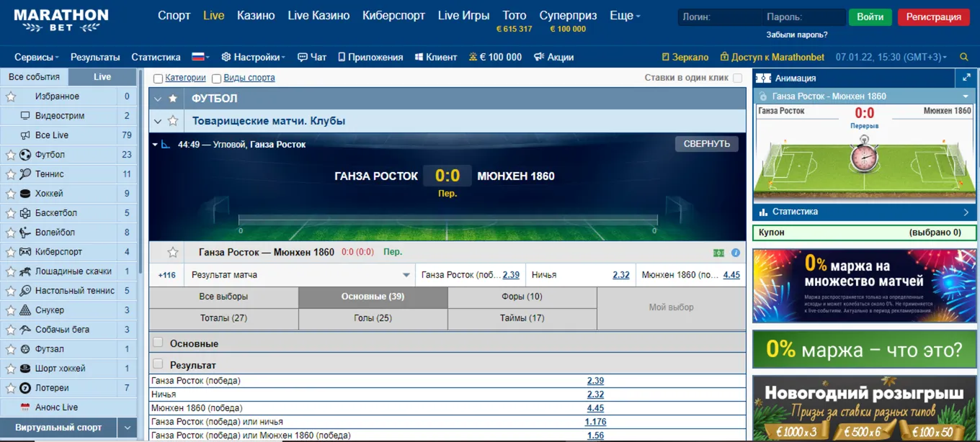Screen dimensions: 980x442
Task: Select the Таймы (17) tab
Action: point(522,318)
